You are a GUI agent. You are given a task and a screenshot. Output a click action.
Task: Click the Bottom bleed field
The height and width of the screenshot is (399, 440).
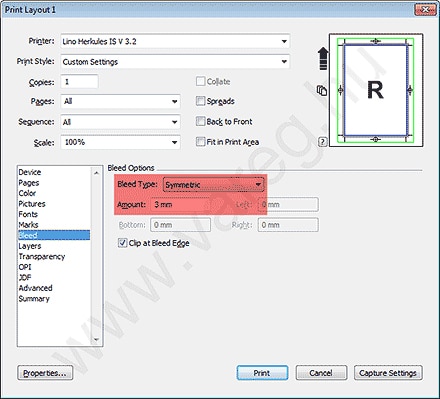(180, 225)
